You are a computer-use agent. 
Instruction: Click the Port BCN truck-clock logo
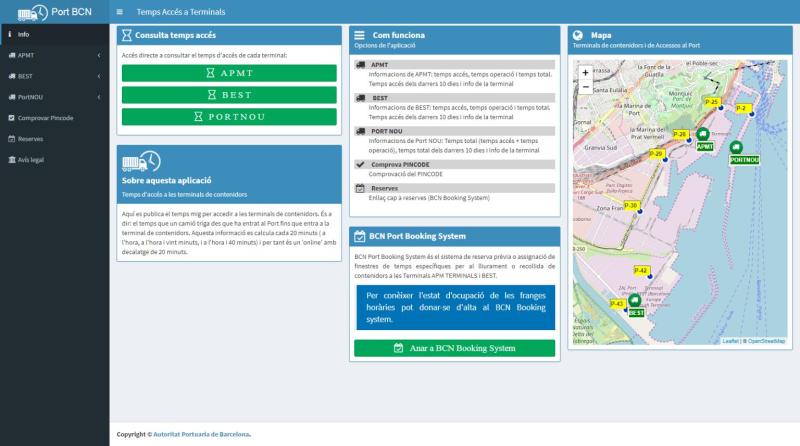pyautogui.click(x=33, y=13)
